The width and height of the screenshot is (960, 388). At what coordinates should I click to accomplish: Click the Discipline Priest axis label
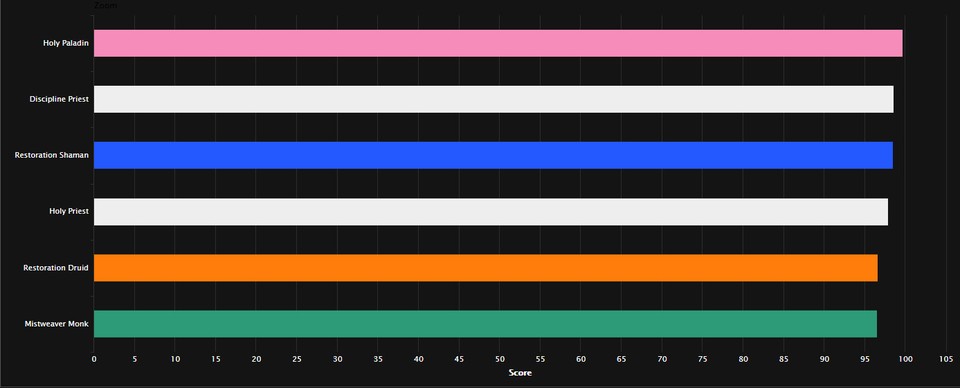coord(59,99)
